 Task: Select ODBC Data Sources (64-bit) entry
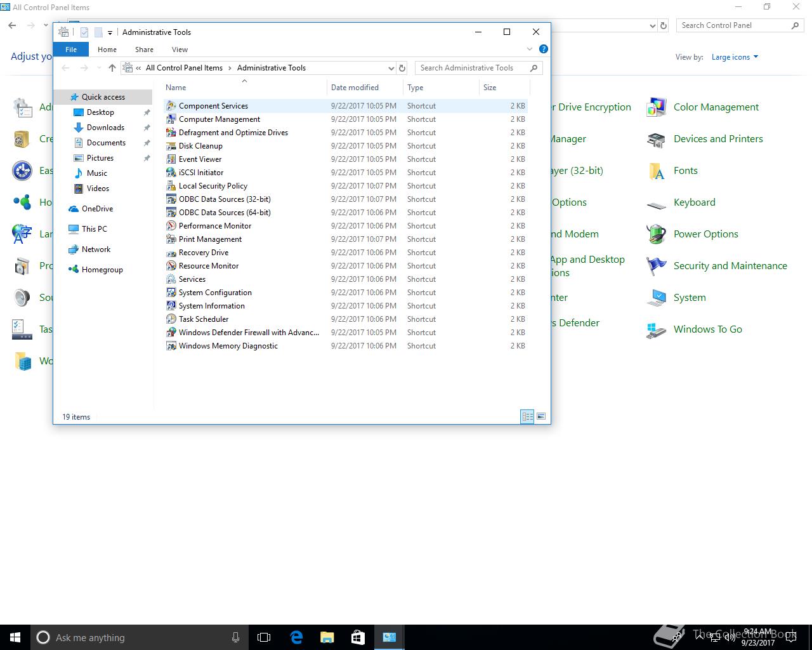346,213
